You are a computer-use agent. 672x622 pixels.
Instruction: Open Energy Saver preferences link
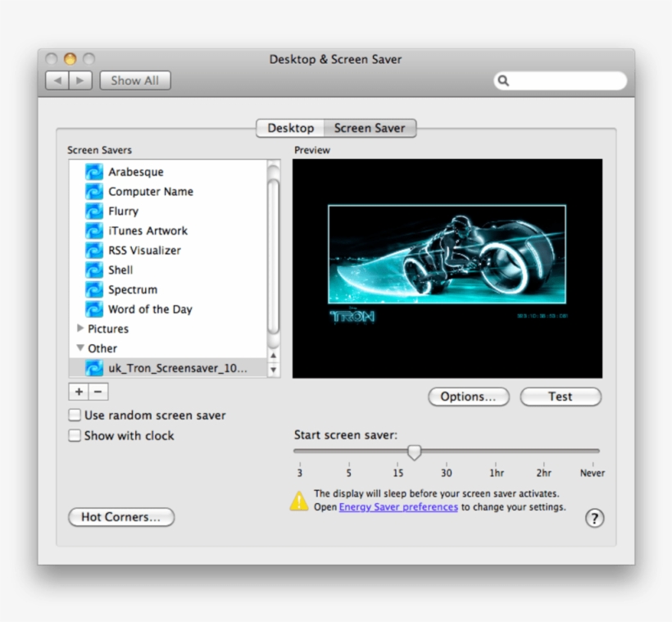click(x=398, y=507)
